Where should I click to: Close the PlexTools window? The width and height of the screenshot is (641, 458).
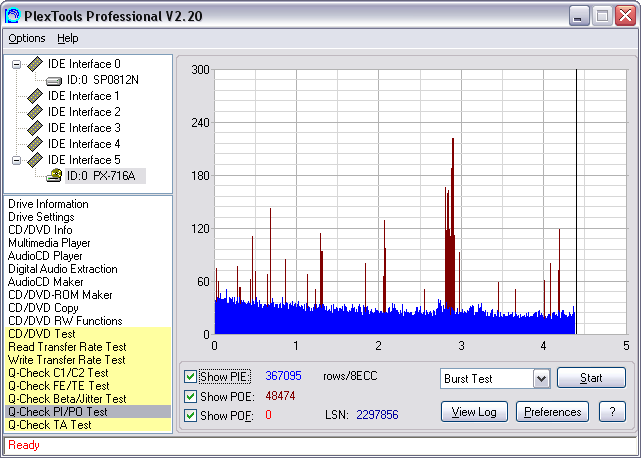pyautogui.click(x=625, y=16)
